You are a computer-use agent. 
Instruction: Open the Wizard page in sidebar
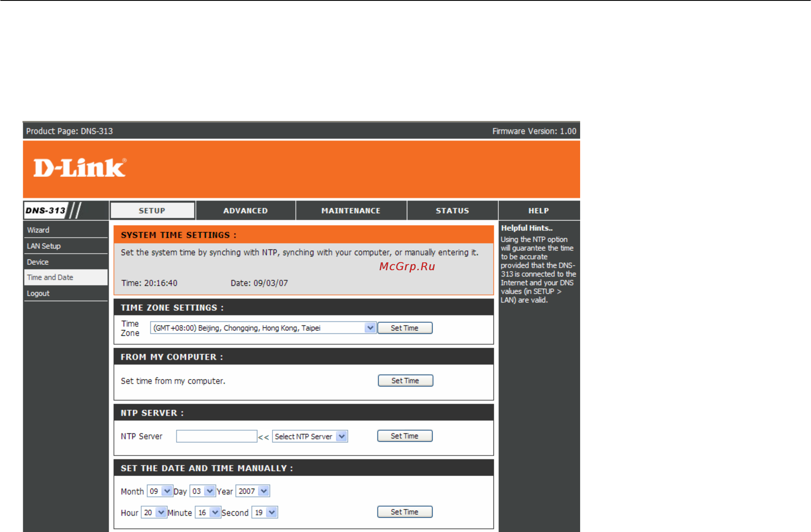[66, 230]
